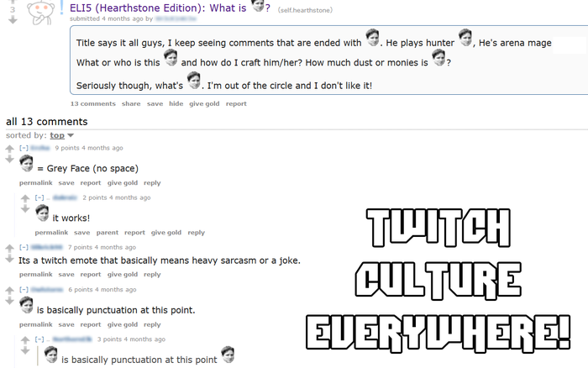Screen dimensions: 588x368
Task: Downvote the 'it works!' reply
Action: click(x=25, y=209)
